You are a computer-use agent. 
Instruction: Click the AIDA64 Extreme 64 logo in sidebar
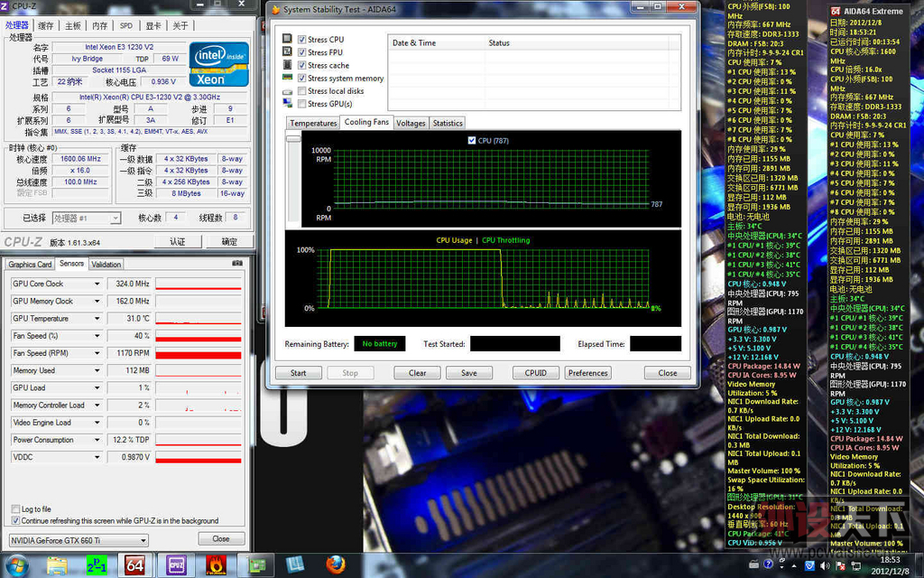click(836, 11)
